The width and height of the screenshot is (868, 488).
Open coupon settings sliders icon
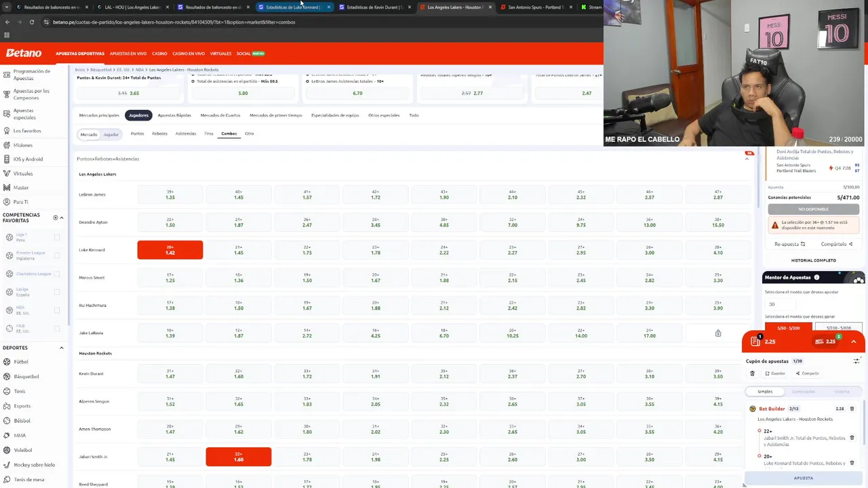[856, 361]
